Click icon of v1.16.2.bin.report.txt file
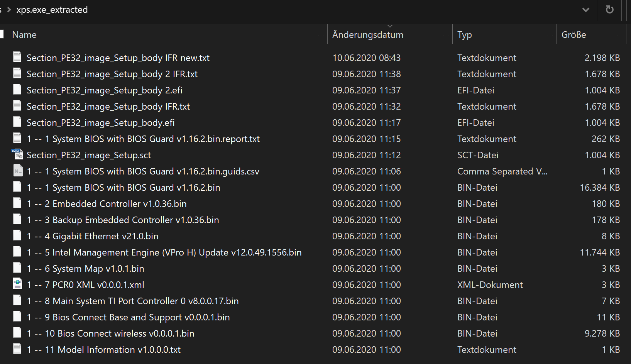The width and height of the screenshot is (631, 364). coord(17,138)
